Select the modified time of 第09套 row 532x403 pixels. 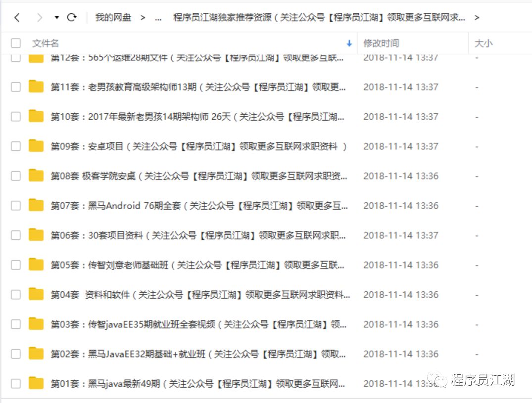(401, 146)
